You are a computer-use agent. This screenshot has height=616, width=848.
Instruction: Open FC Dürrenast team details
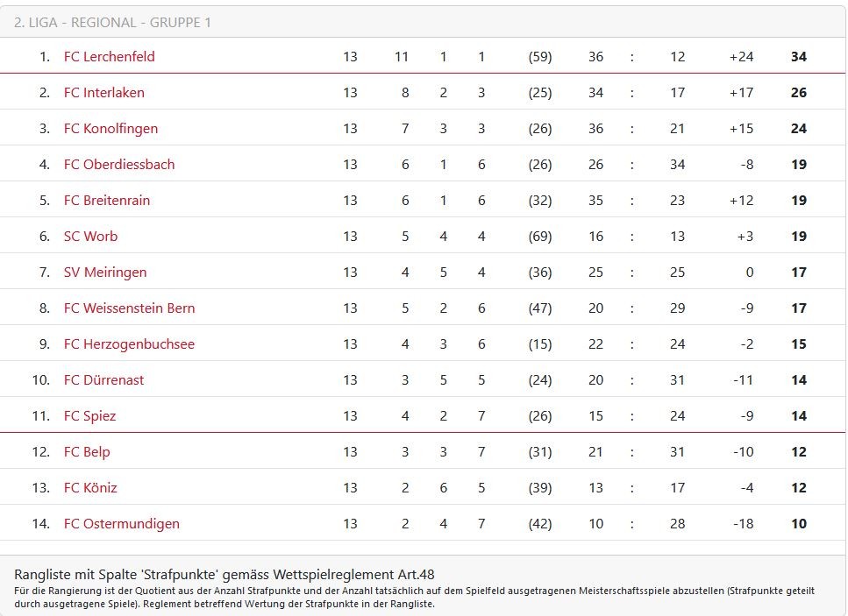point(103,379)
